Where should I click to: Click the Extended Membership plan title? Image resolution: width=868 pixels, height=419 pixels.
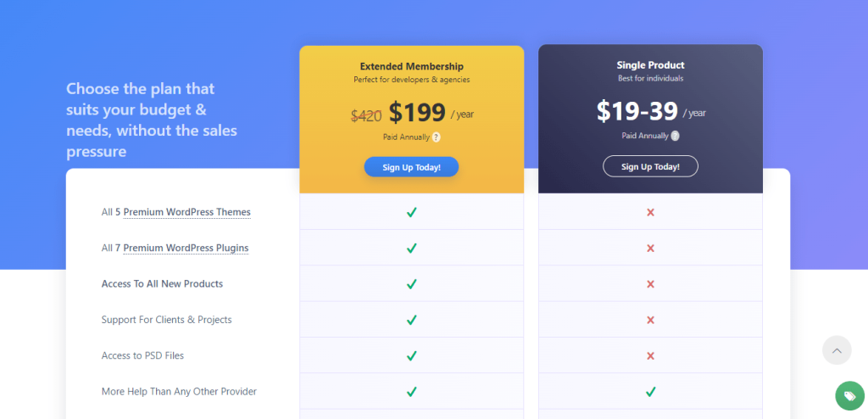411,66
